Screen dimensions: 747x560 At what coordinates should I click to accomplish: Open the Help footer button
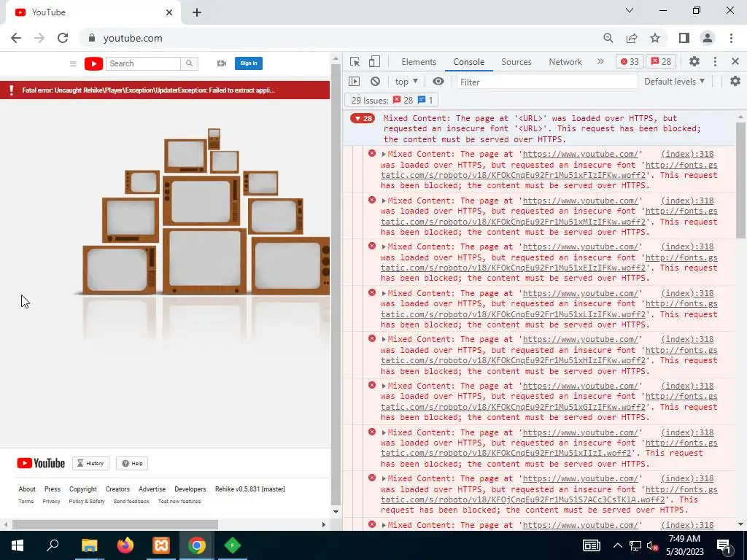click(132, 463)
